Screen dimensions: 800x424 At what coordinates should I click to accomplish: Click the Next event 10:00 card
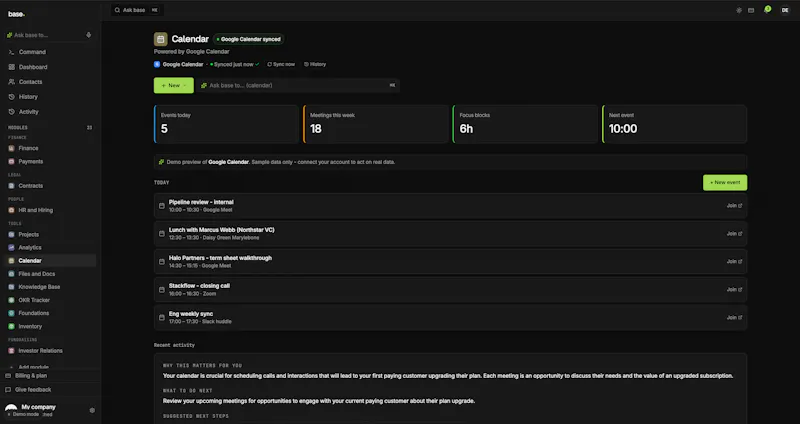click(674, 124)
